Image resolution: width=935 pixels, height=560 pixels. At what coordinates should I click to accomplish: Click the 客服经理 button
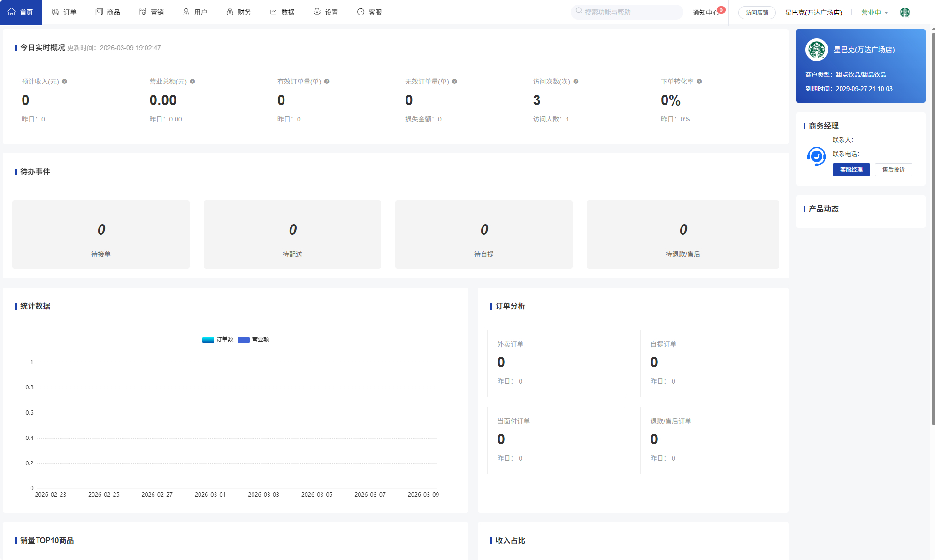coord(851,170)
